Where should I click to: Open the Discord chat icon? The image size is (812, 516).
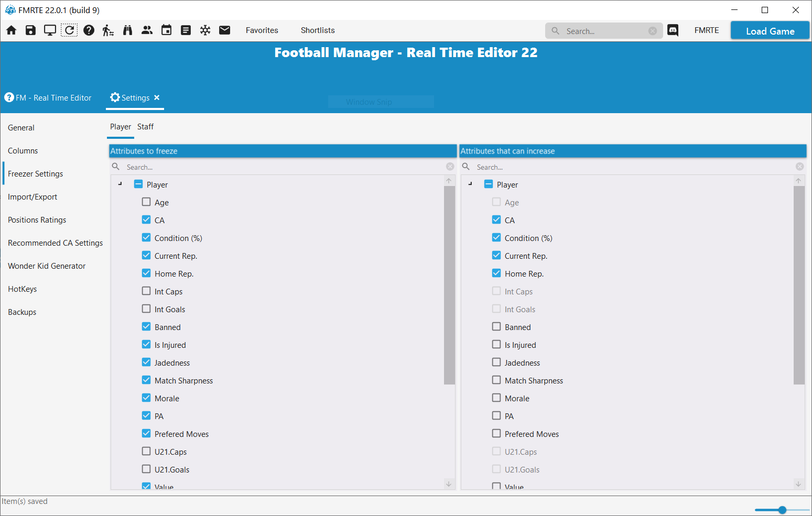point(673,30)
